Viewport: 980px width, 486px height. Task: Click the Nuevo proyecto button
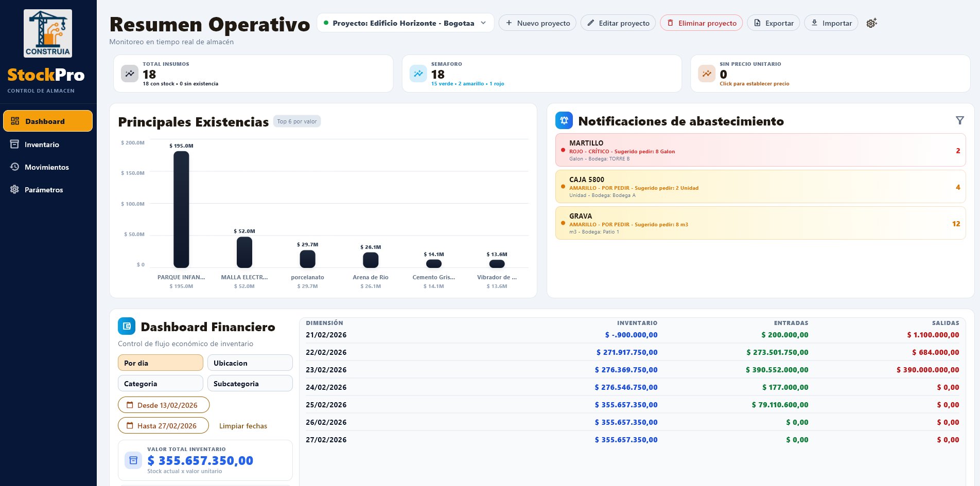click(537, 23)
